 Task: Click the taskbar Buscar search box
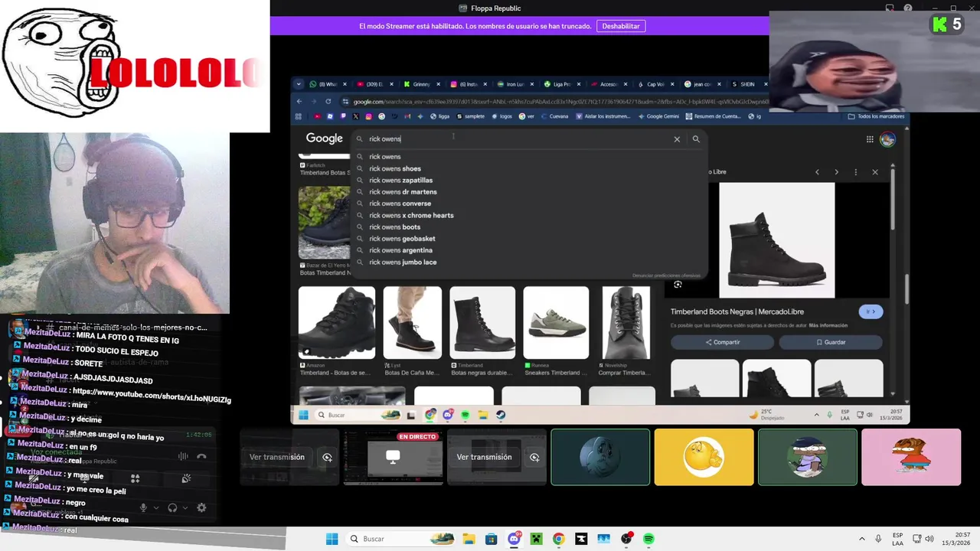click(401, 539)
